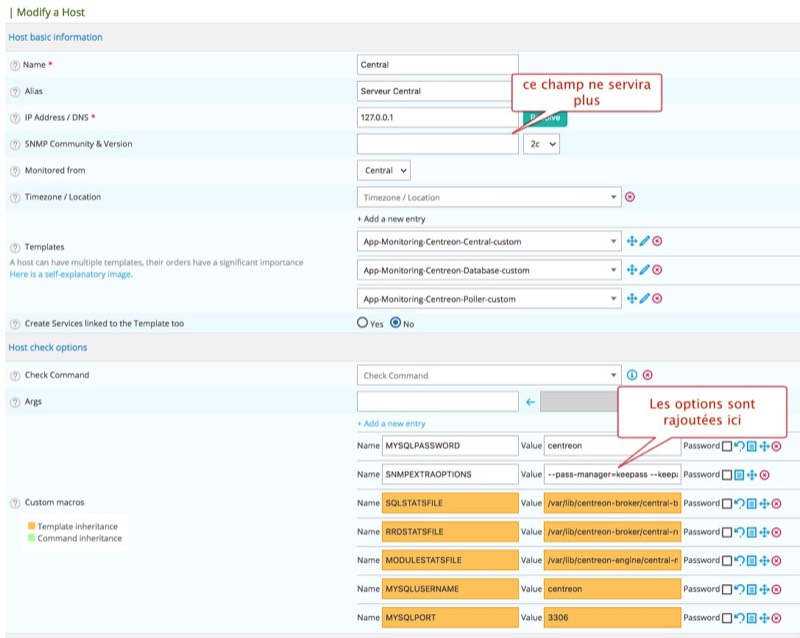
Task: Reset the MYSQLPASSWORD macro with undo icon
Action: click(x=739, y=446)
